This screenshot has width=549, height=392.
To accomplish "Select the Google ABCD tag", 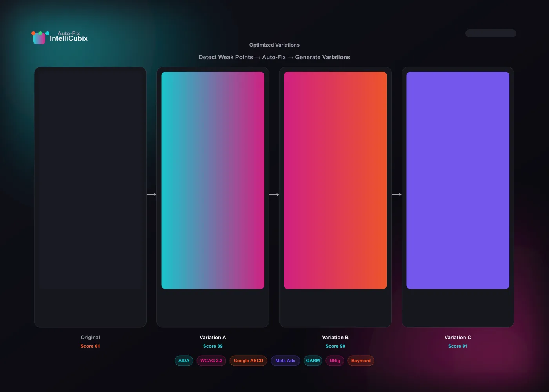I will click(248, 361).
